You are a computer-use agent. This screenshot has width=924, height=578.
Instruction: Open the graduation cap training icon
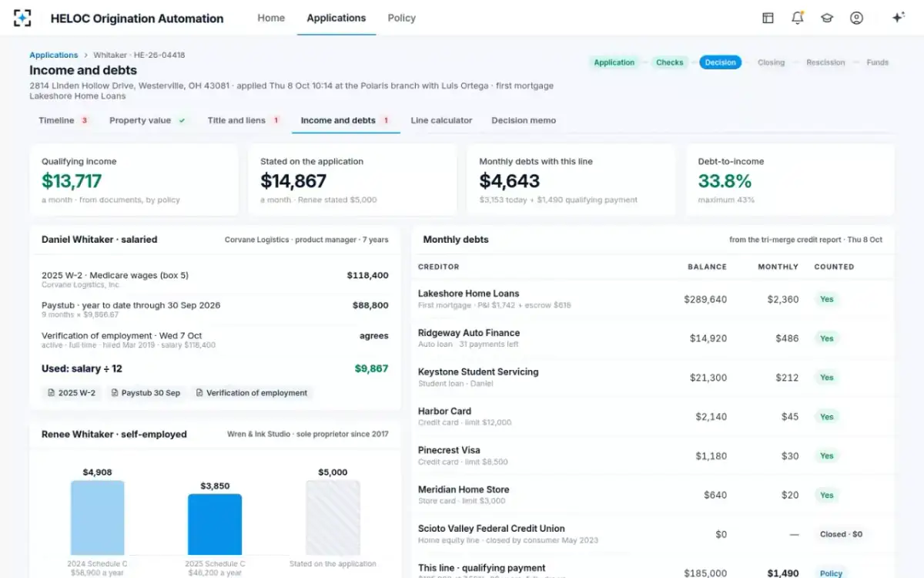[x=827, y=18]
